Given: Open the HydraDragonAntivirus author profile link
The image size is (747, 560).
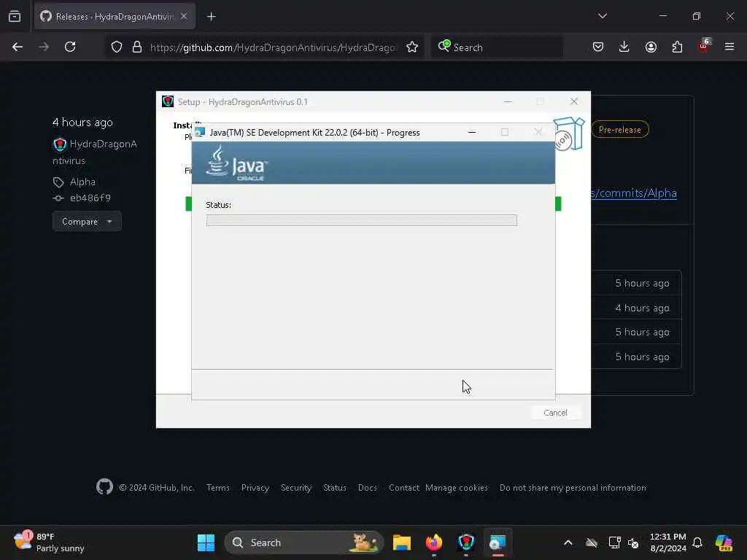Looking at the screenshot, I should (95, 152).
